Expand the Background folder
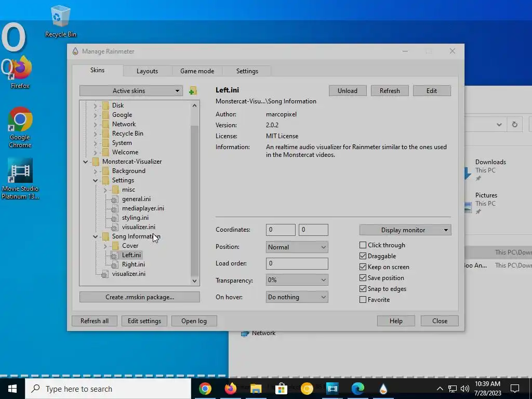The image size is (532, 399). 96,171
